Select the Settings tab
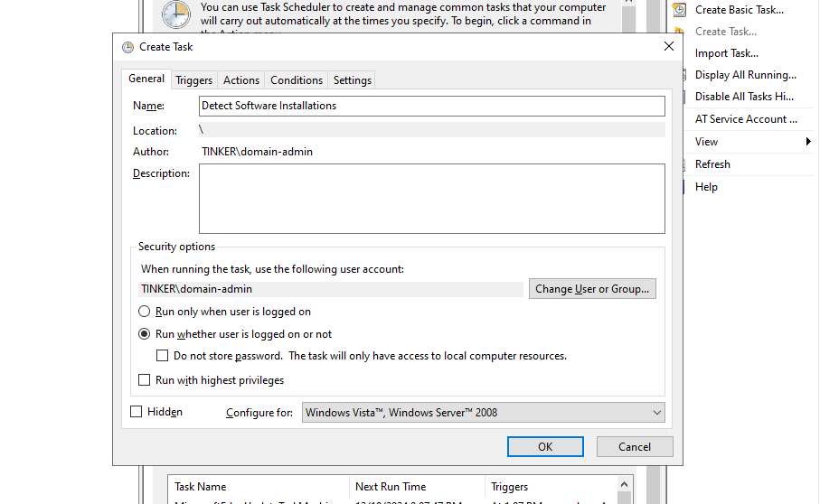Viewport: 820px width, 504px height. click(x=352, y=80)
